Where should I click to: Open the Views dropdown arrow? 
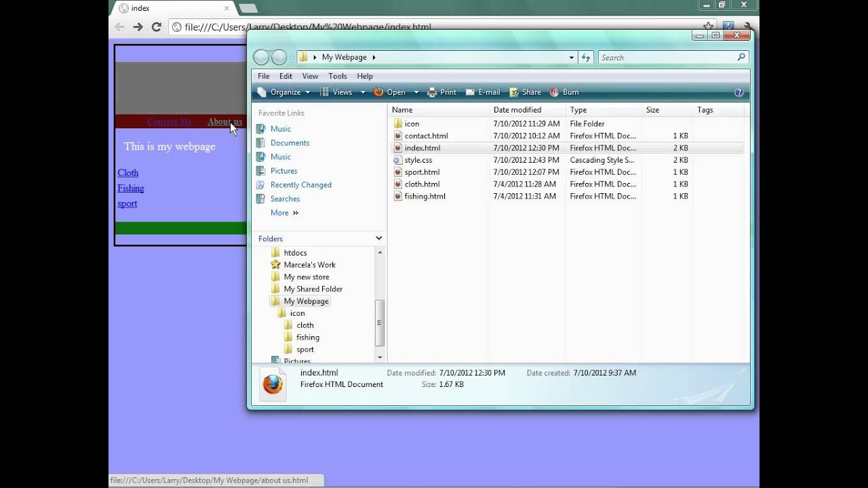(x=363, y=92)
